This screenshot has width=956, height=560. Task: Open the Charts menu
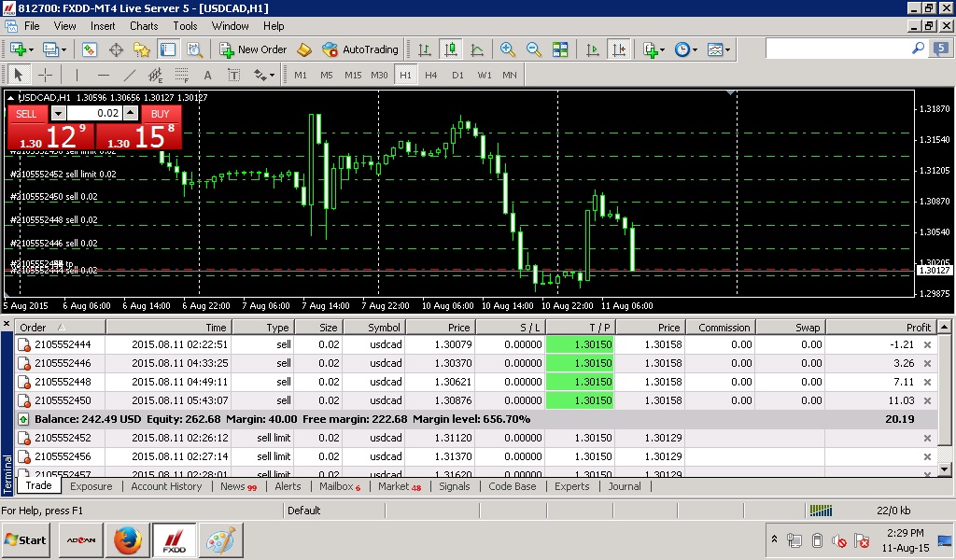click(x=144, y=26)
